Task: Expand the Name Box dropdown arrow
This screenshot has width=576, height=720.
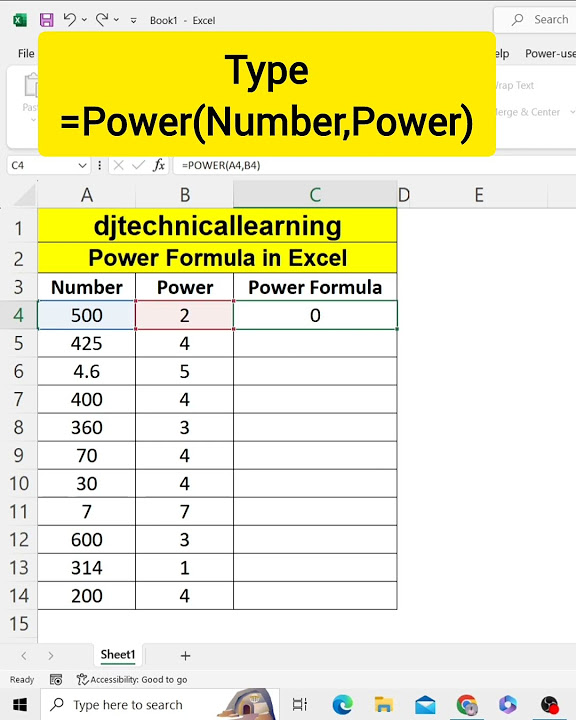Action: [x=82, y=165]
